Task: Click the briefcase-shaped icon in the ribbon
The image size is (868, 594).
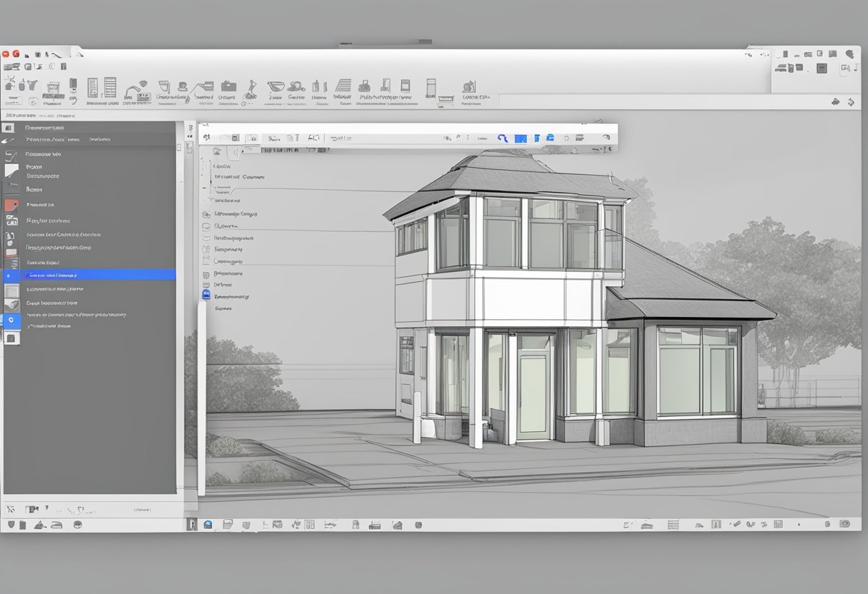Action: (x=228, y=86)
